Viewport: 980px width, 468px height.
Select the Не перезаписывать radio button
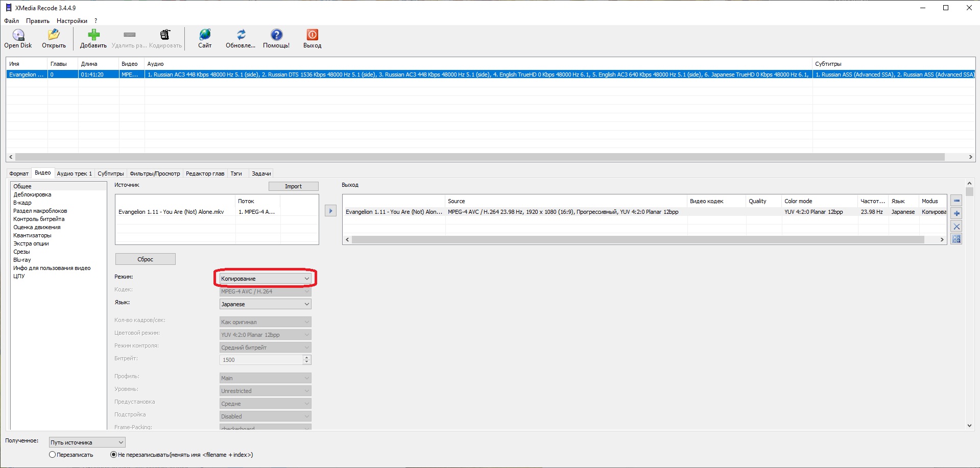coord(113,455)
